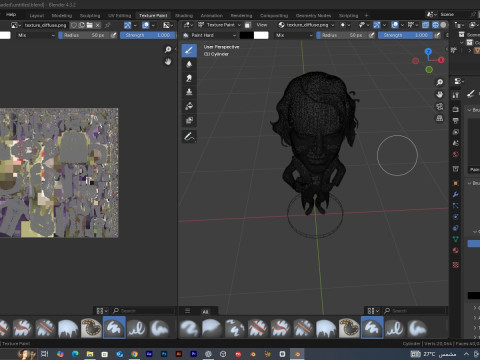Open the Paint Hard brush selector dropdown
480x360 pixels.
pos(210,35)
